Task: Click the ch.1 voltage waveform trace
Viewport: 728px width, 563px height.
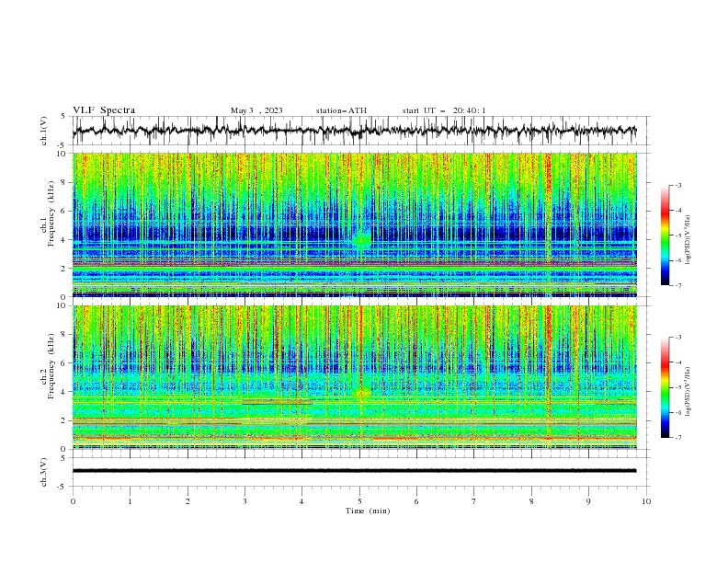Action: coord(354,131)
